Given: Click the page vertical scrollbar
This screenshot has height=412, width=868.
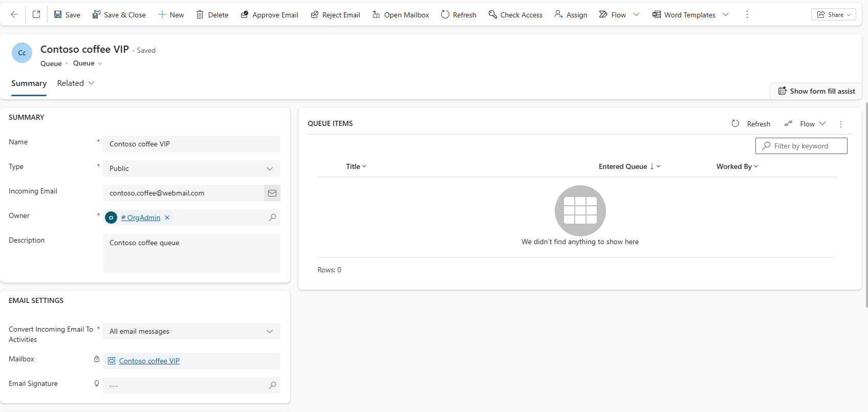Looking at the screenshot, I should click(866, 205).
